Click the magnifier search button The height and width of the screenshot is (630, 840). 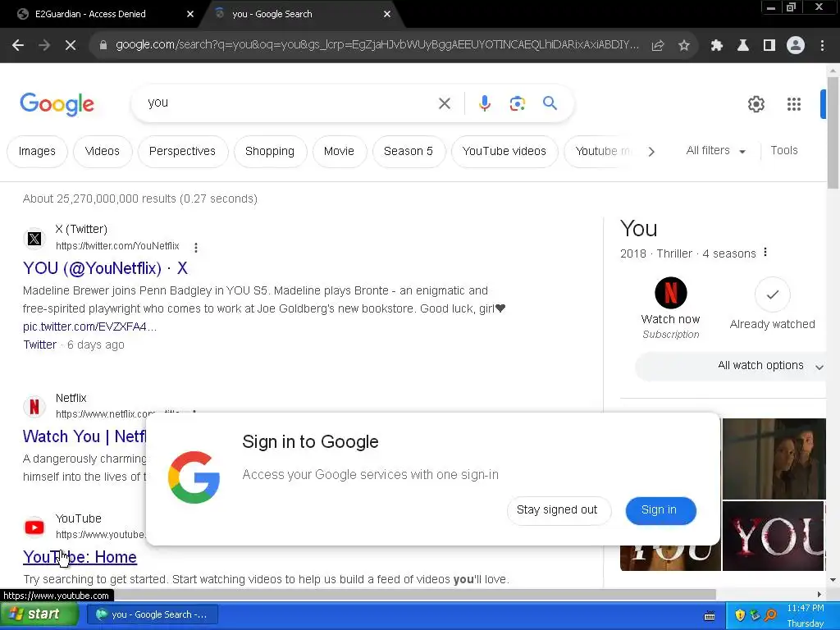(x=550, y=103)
